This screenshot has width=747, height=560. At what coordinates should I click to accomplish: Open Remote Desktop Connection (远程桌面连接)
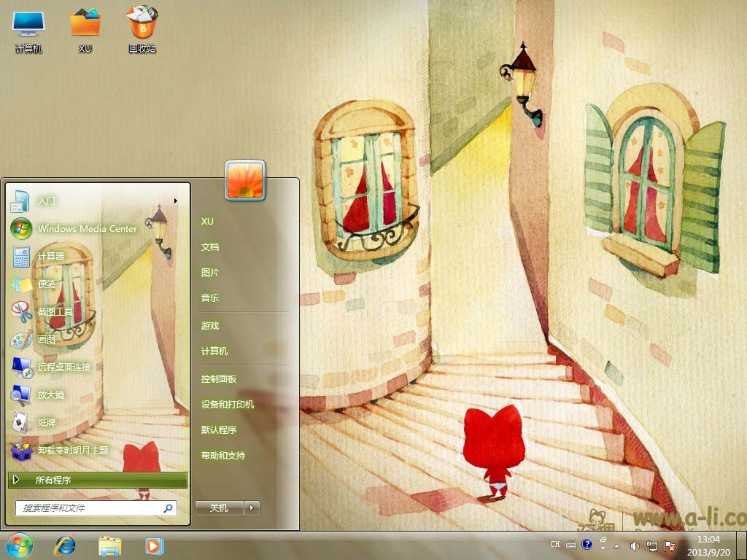pos(63,367)
